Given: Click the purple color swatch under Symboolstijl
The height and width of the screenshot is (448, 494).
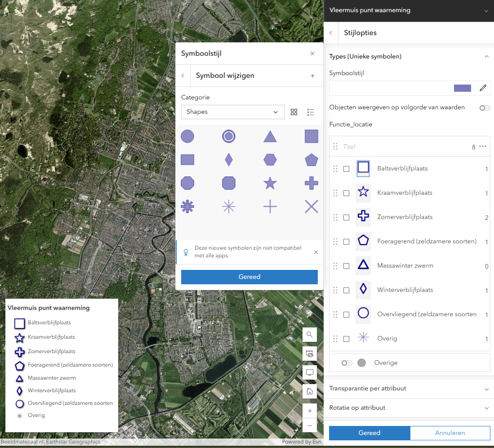Looking at the screenshot, I should pos(462,88).
